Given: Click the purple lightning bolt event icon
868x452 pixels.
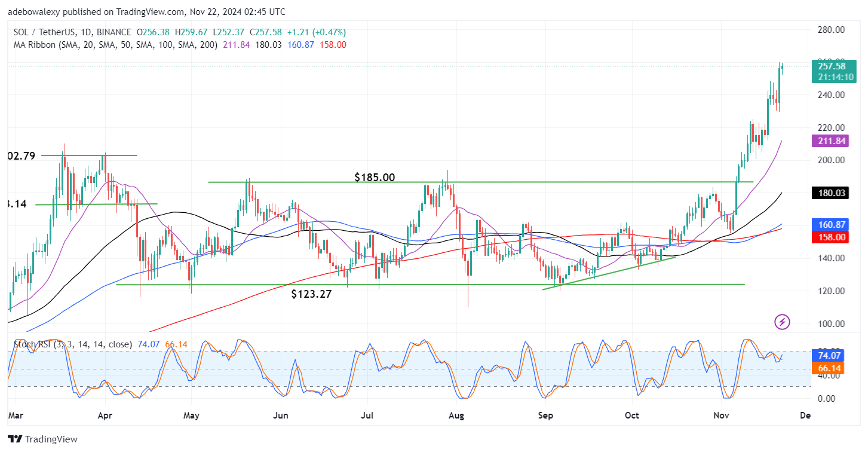Looking at the screenshot, I should coord(782,322).
